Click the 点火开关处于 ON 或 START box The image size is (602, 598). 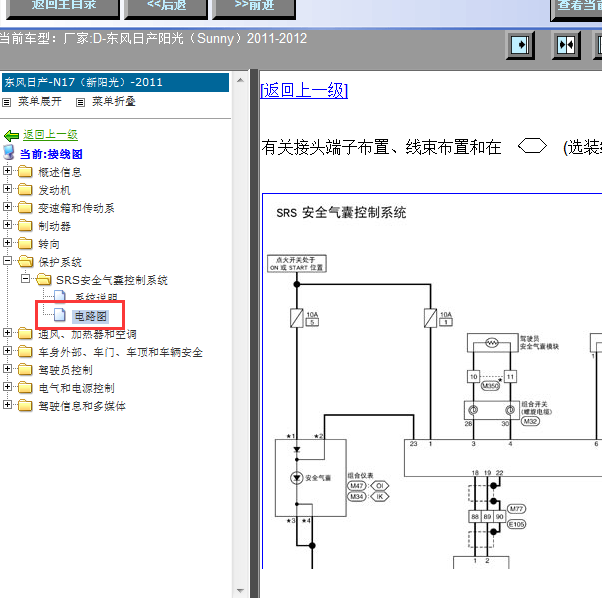click(x=297, y=264)
